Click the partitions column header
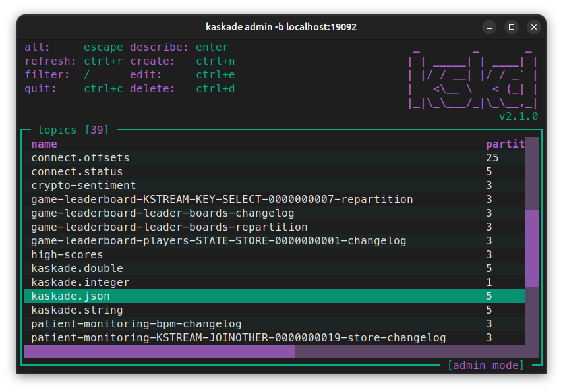This screenshot has width=563, height=392. point(505,144)
